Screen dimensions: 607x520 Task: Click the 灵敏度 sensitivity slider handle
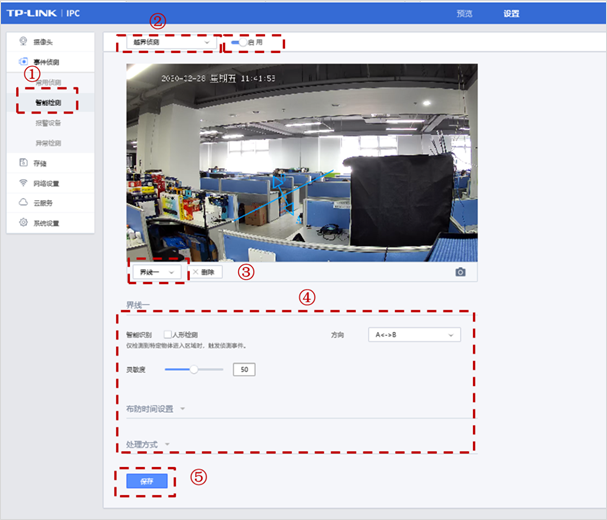pos(193,369)
